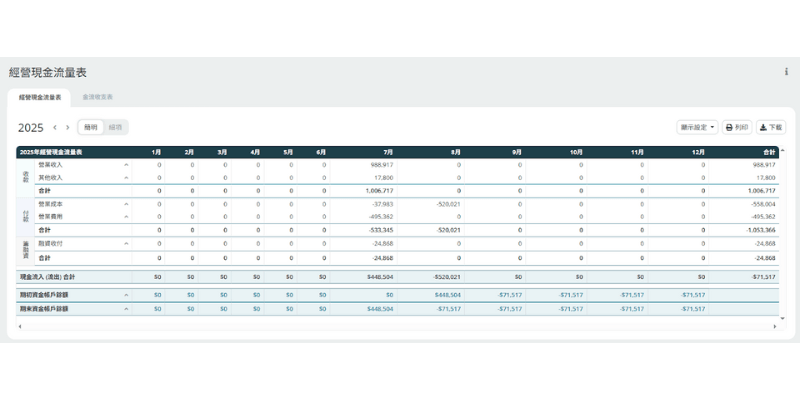Click the 列印 print button

pyautogui.click(x=737, y=128)
